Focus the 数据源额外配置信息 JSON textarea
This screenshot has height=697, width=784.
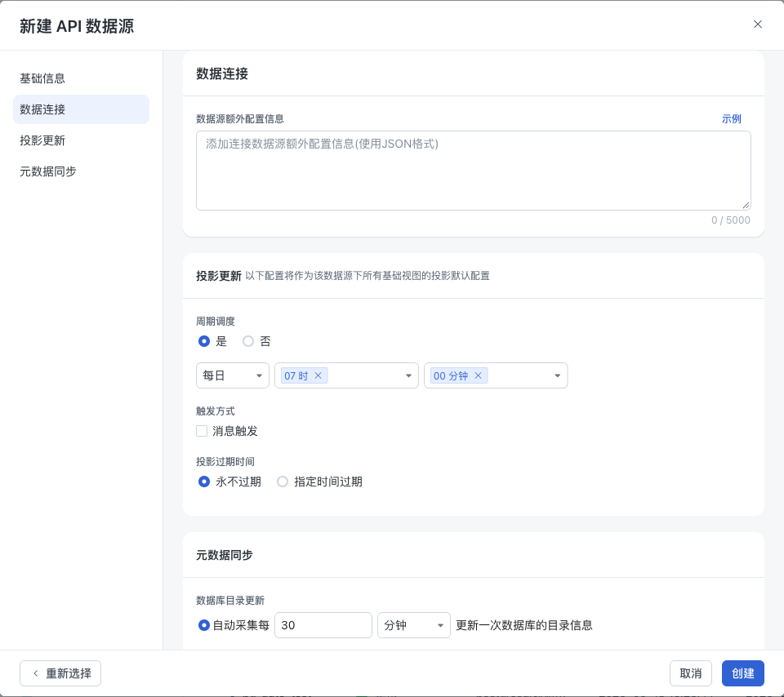473,171
